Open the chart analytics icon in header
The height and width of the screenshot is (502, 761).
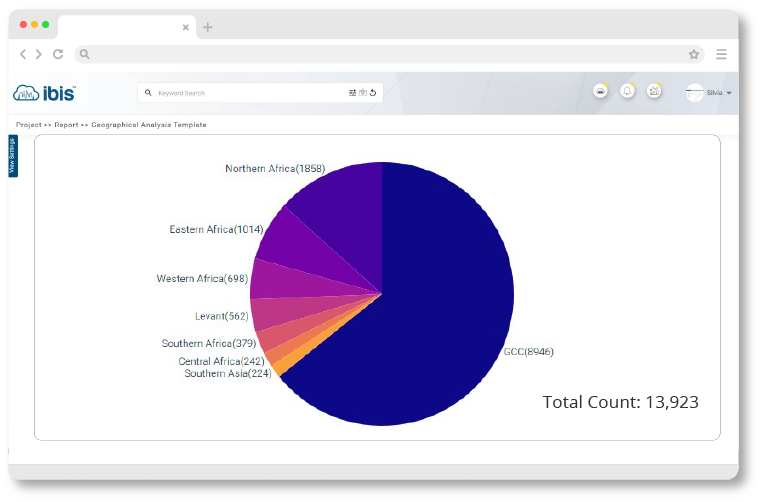click(654, 91)
